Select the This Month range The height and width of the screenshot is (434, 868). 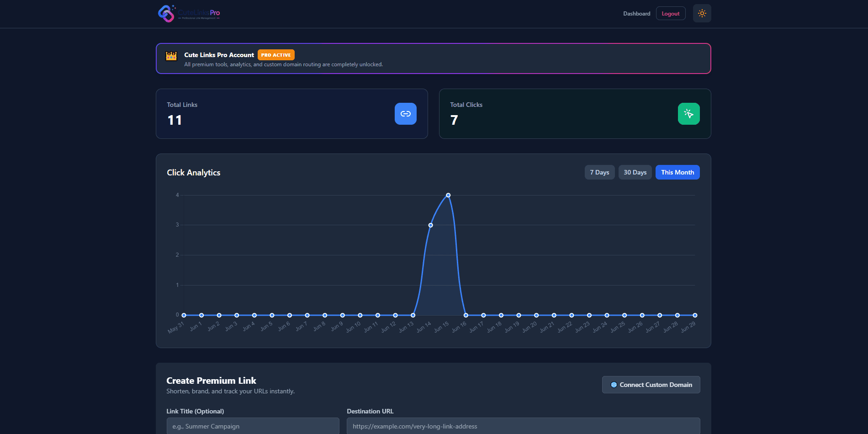677,172
